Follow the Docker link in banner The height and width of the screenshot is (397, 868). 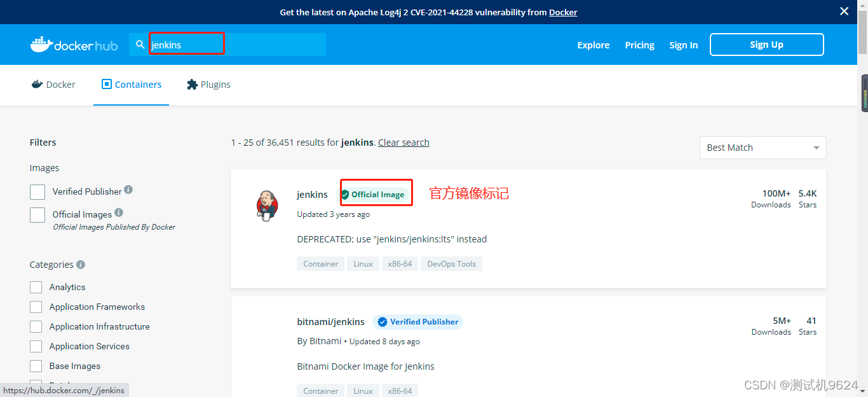tap(563, 12)
